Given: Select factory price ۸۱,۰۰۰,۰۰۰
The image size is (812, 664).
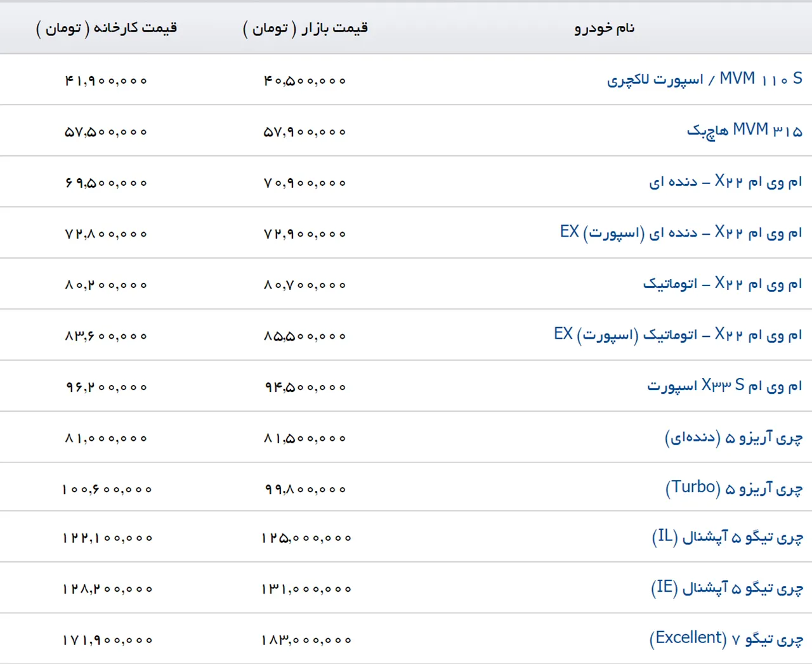Looking at the screenshot, I should tap(106, 438).
